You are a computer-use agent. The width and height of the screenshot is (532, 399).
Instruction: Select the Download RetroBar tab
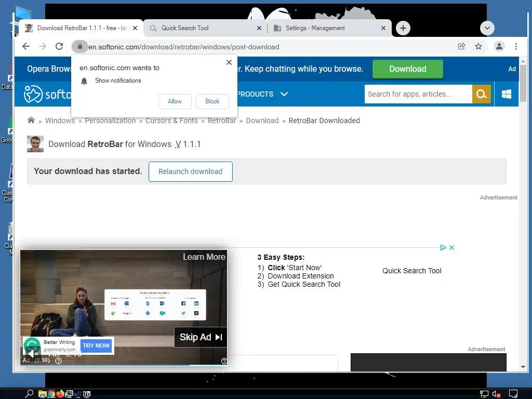tap(82, 28)
